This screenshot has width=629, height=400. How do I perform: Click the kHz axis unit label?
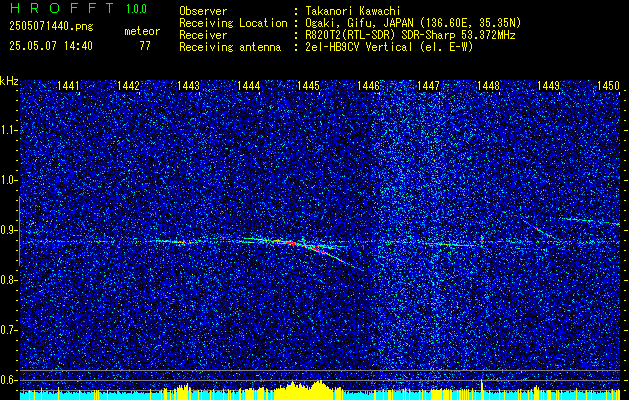(10, 81)
